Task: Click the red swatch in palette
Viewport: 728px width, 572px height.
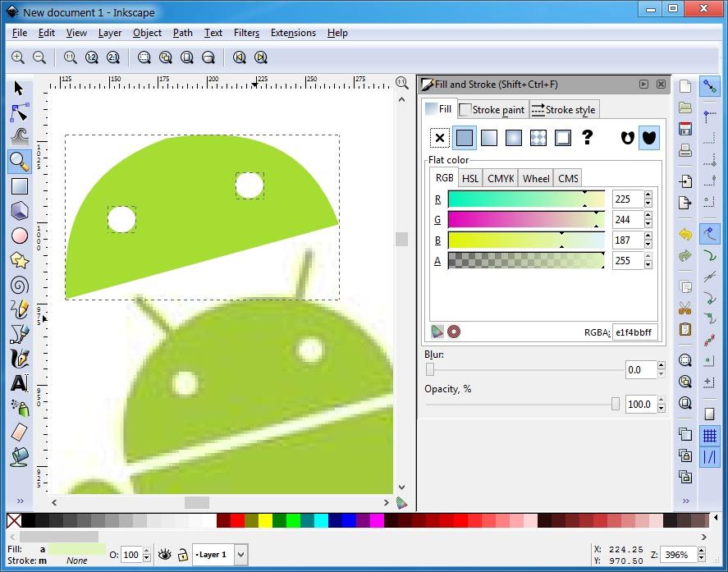Action: point(237,520)
